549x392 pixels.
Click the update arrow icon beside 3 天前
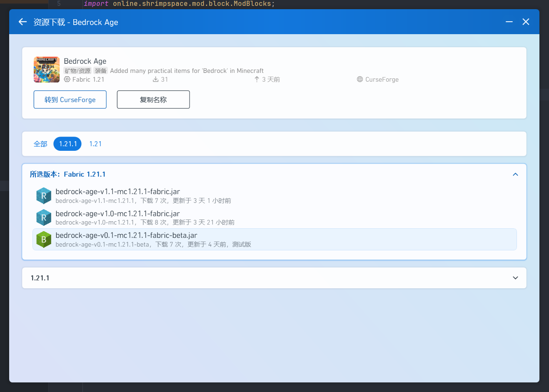257,79
